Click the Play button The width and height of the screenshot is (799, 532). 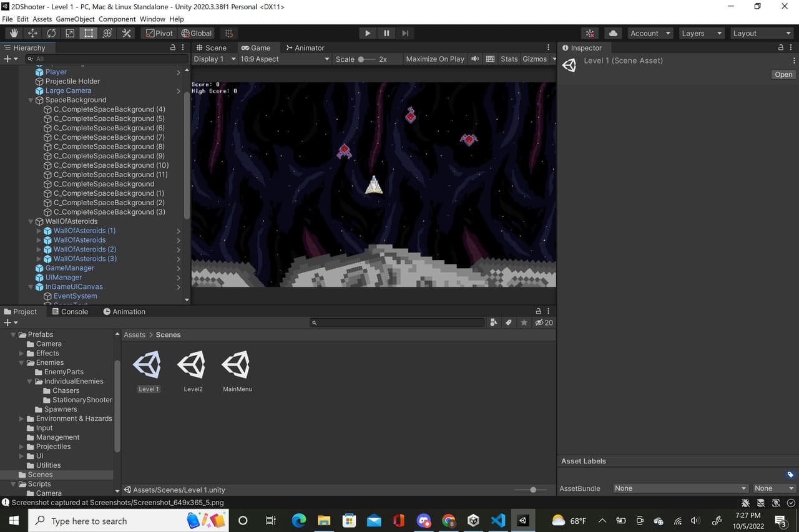point(368,33)
